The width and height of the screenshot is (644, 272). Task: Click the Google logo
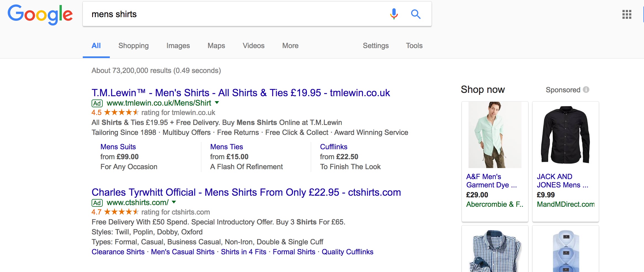point(40,14)
